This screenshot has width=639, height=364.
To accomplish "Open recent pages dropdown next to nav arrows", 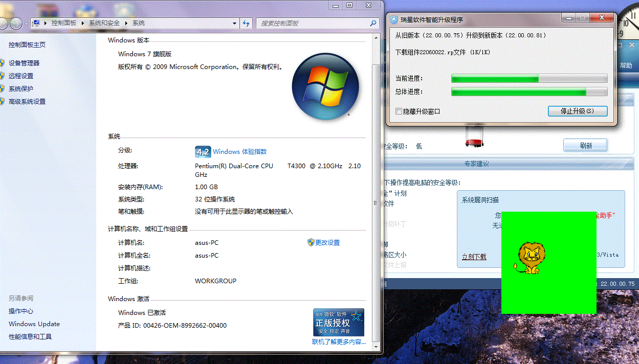I will 26,24.
